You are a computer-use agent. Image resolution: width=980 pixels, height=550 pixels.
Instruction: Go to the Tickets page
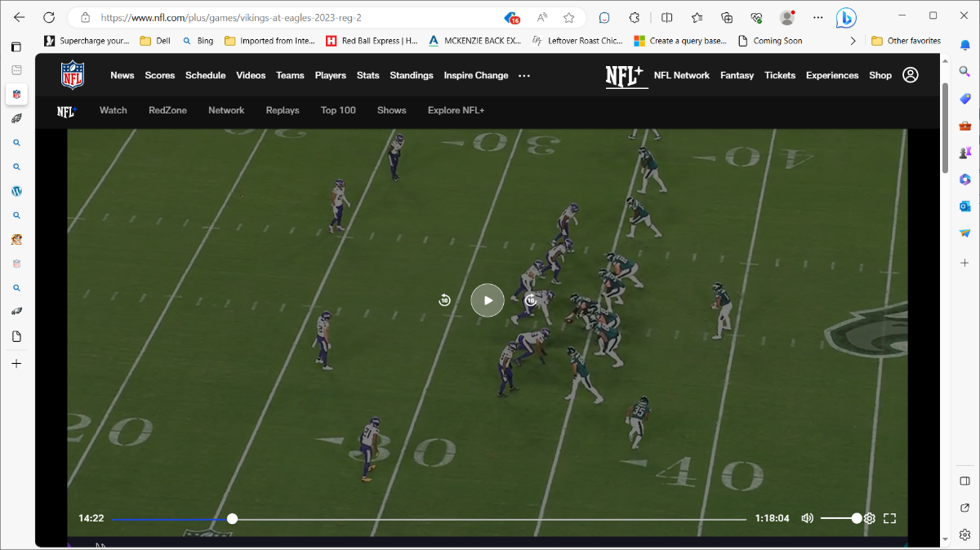point(780,75)
